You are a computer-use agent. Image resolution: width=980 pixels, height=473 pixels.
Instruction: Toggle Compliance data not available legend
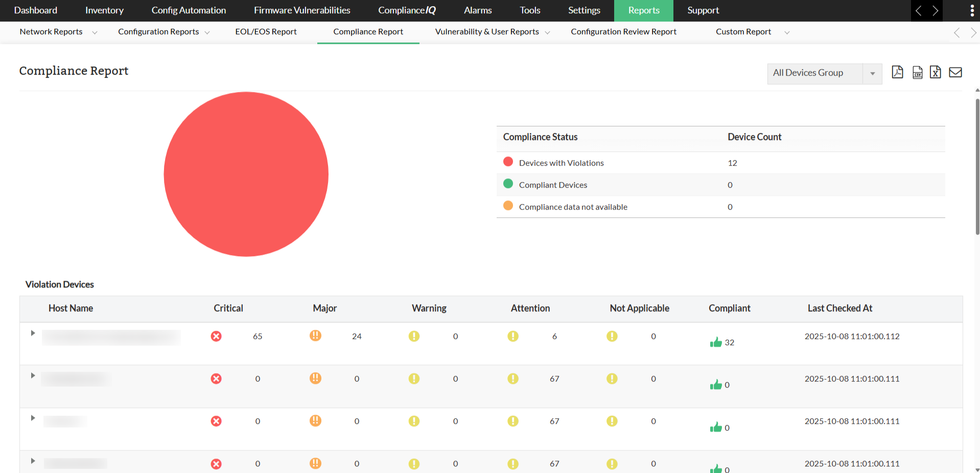pos(508,206)
